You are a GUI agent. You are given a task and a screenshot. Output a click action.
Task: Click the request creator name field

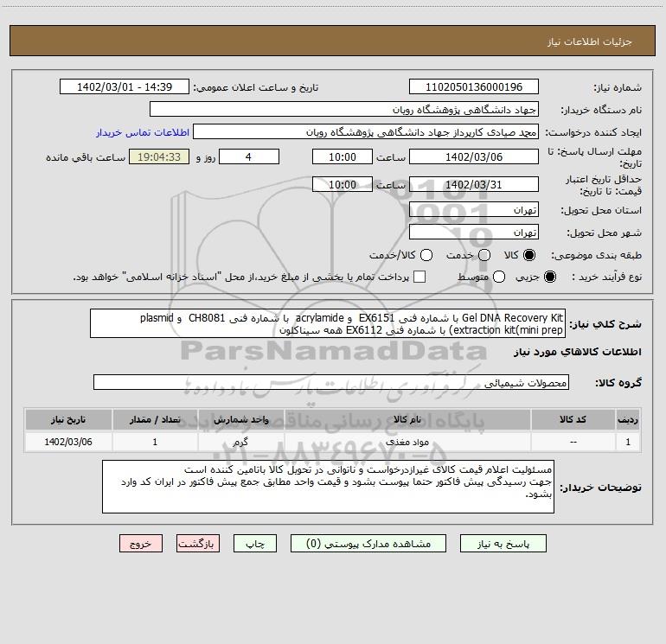(x=366, y=131)
